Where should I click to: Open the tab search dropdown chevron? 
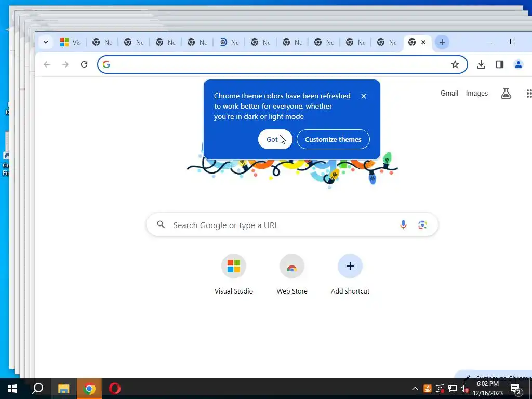coord(46,42)
